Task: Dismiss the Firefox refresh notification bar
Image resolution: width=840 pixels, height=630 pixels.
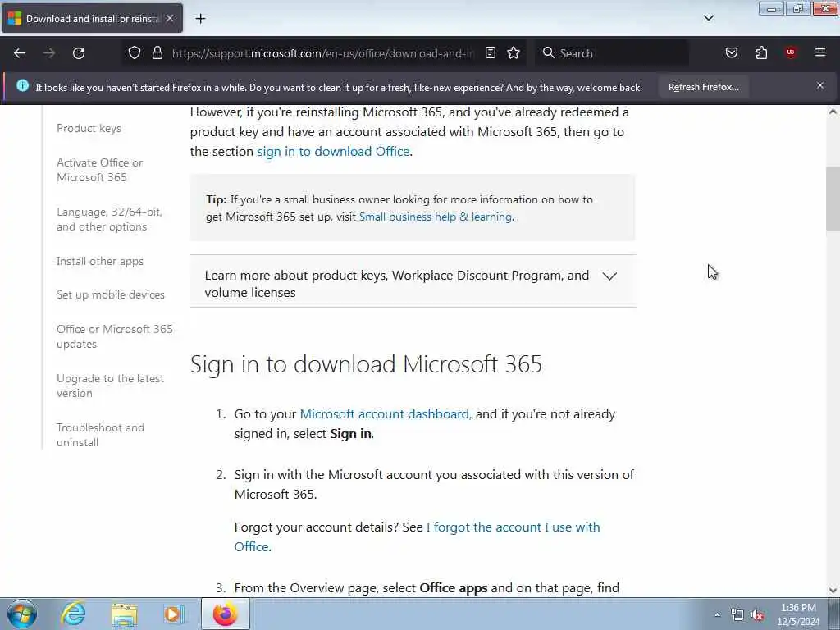Action: click(820, 85)
